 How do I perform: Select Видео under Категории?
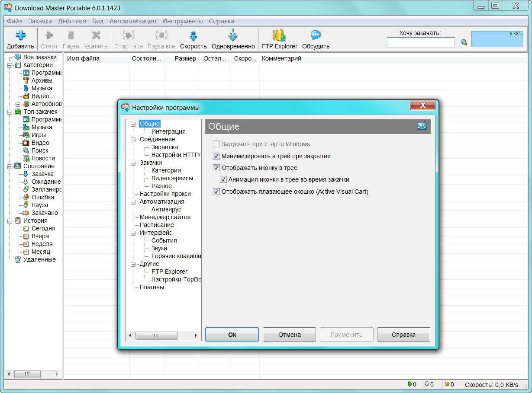40,96
